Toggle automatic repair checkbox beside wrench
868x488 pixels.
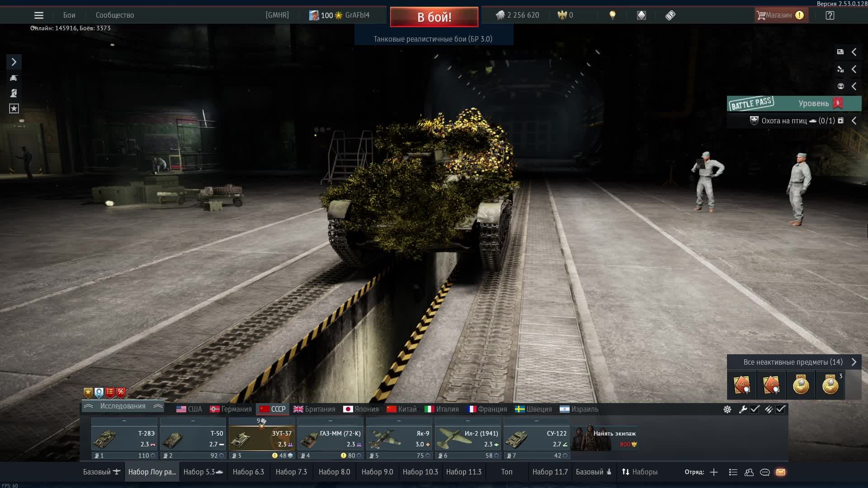click(755, 409)
